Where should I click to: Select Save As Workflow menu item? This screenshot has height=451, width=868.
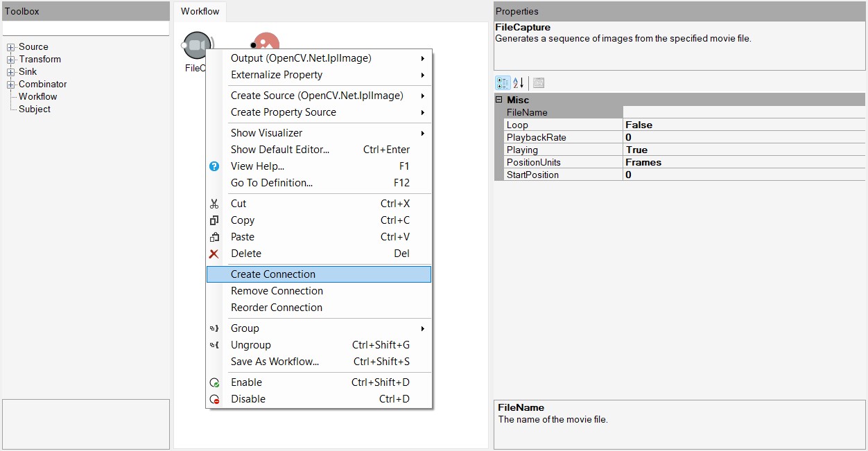pos(319,362)
